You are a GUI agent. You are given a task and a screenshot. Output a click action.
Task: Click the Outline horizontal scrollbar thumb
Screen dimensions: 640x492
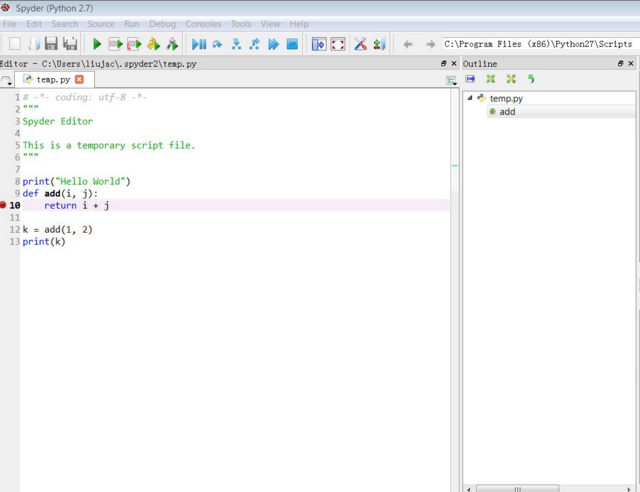click(x=517, y=489)
